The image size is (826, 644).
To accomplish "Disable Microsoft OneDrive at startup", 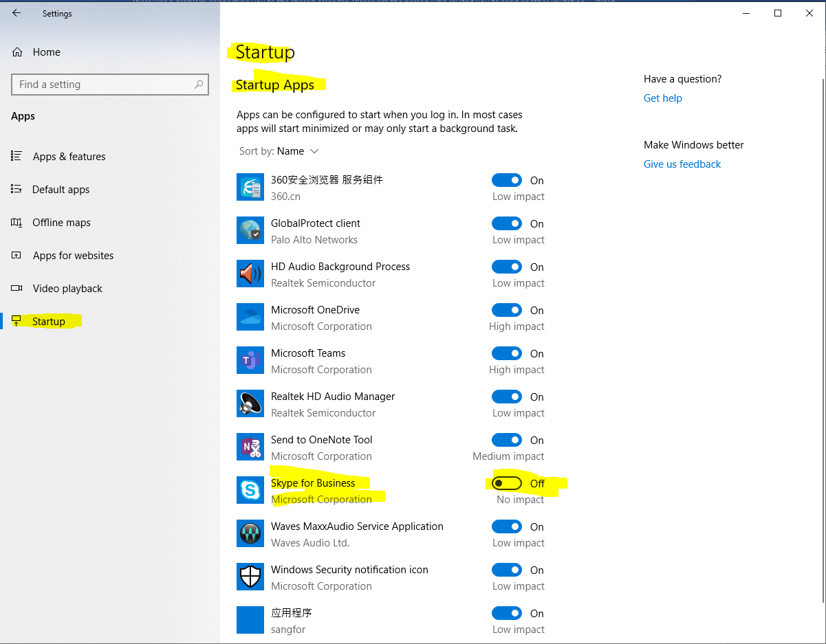I will coord(507,310).
